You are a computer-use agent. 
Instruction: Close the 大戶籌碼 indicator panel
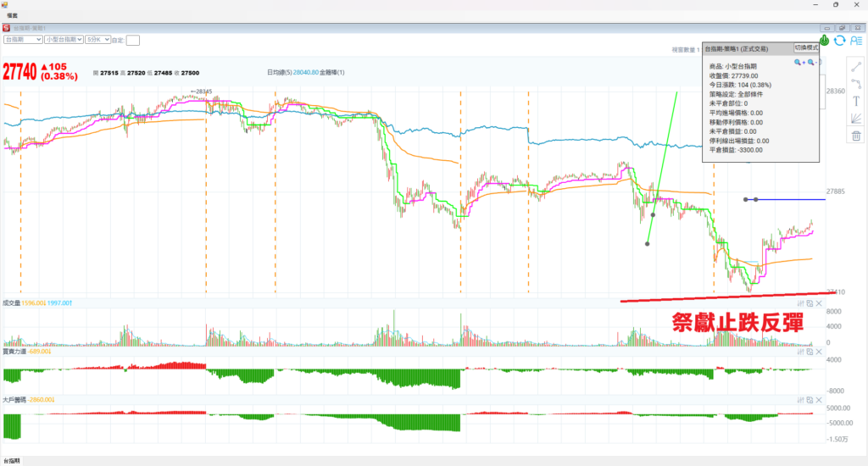pyautogui.click(x=820, y=398)
